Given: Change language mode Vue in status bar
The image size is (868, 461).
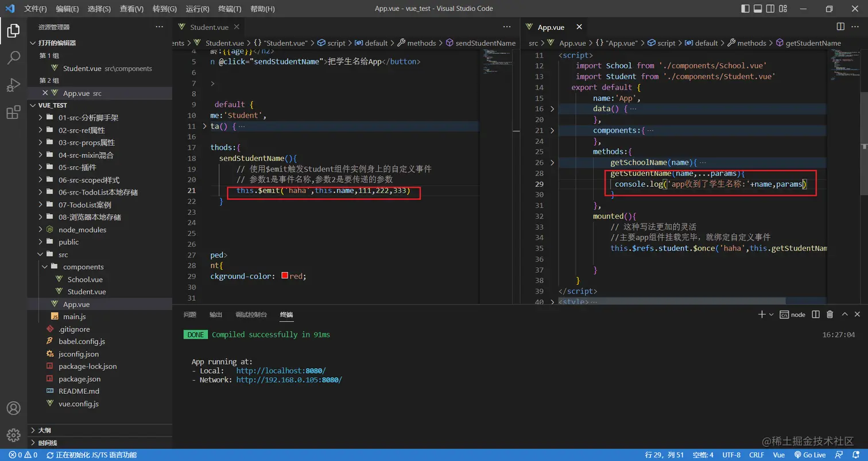Looking at the screenshot, I should (779, 455).
